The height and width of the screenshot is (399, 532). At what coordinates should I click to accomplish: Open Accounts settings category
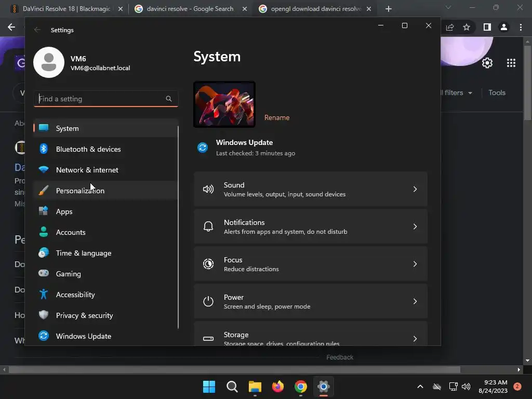click(105, 232)
